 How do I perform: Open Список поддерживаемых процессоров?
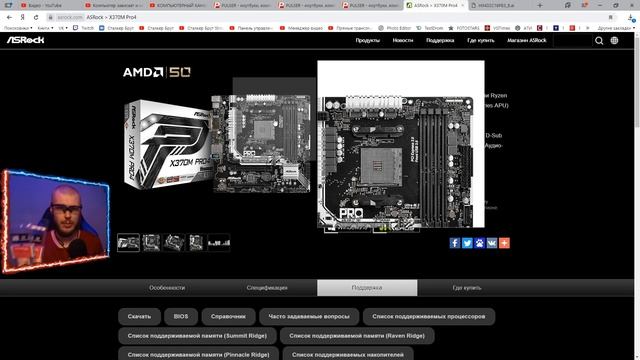point(429,316)
